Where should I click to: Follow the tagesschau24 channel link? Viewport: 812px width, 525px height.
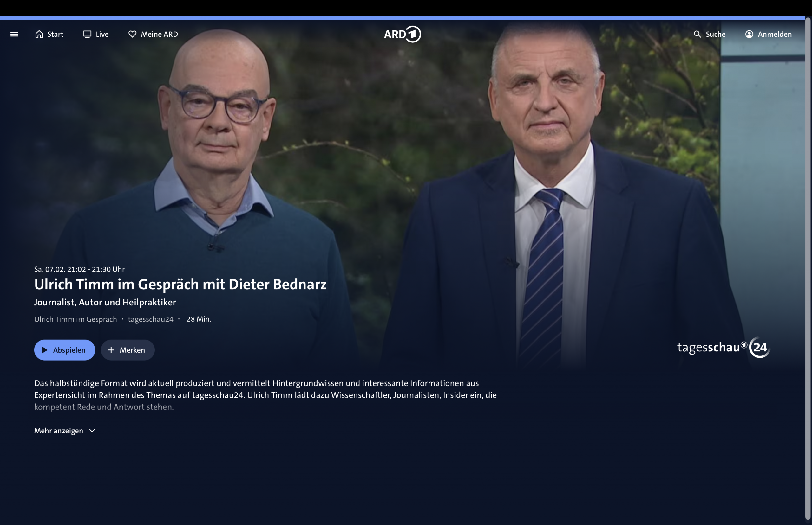coord(150,319)
